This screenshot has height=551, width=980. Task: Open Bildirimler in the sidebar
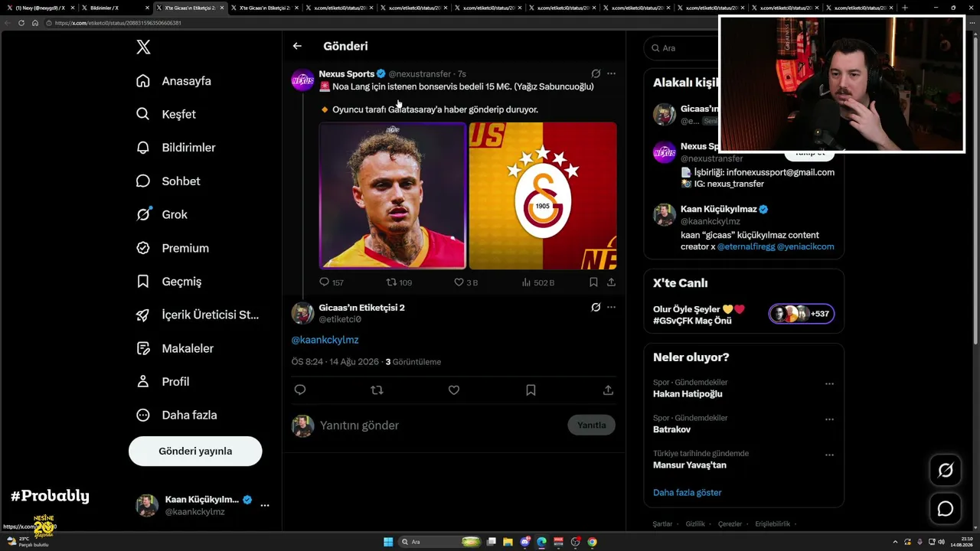click(176, 148)
